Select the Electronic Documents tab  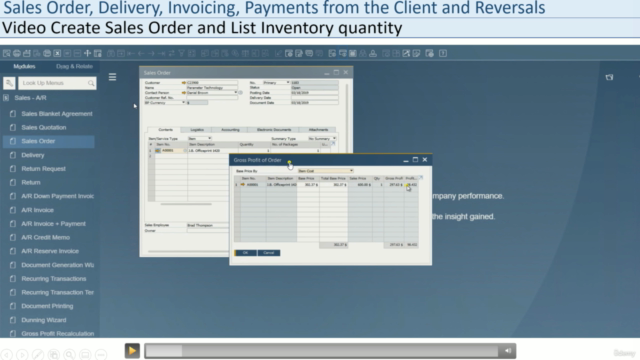[x=274, y=130]
